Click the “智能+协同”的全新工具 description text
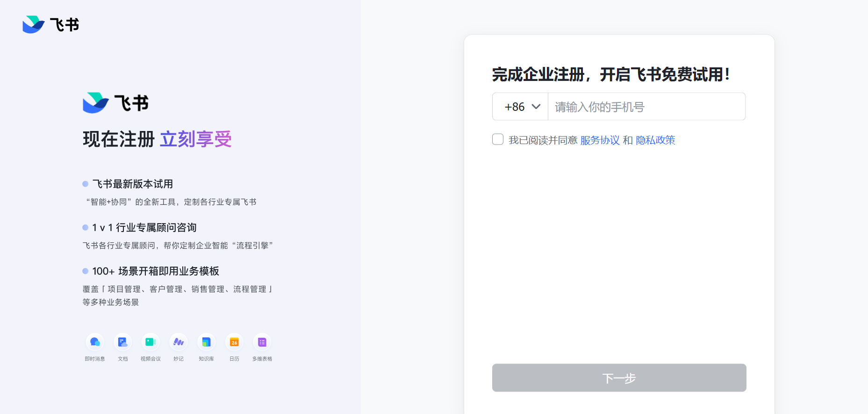Image resolution: width=868 pixels, height=414 pixels. (x=171, y=202)
